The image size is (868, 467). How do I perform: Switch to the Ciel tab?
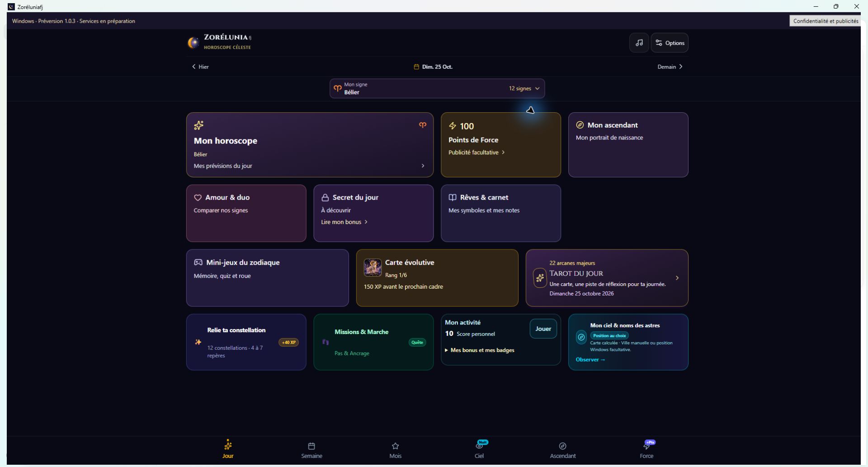pos(479,450)
